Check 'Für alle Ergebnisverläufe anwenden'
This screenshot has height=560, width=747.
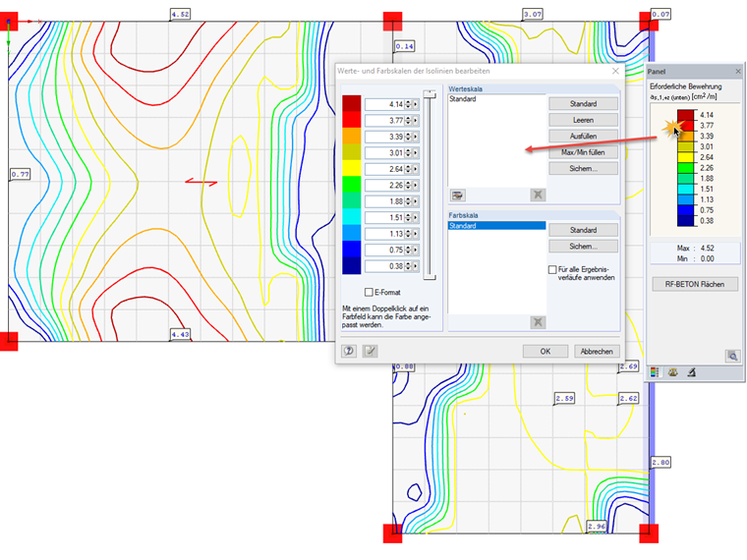tap(552, 269)
